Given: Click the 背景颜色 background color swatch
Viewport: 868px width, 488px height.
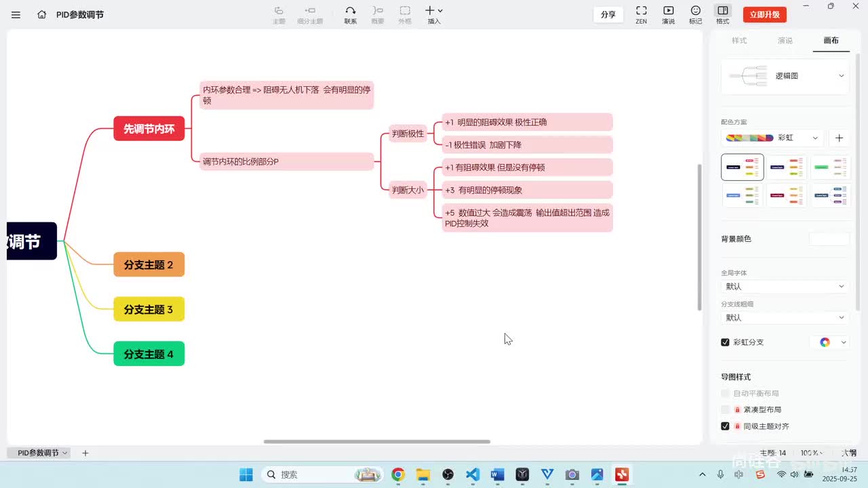Looking at the screenshot, I should pos(829,239).
